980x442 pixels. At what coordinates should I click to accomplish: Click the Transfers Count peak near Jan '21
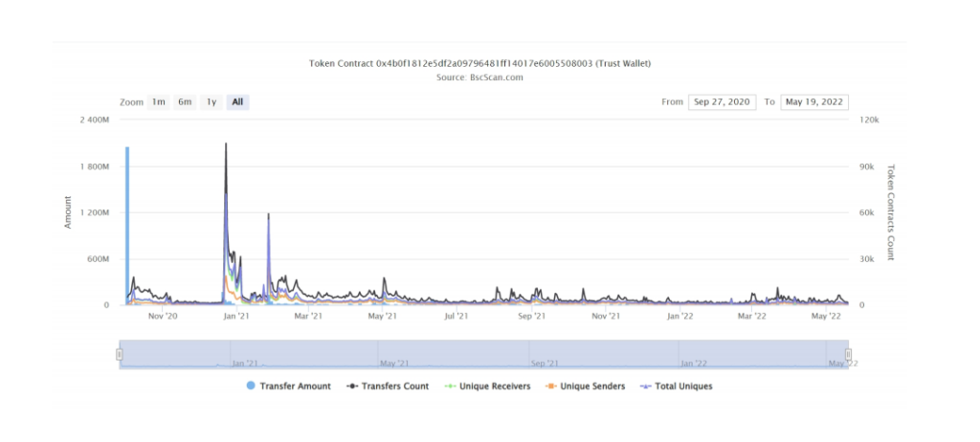[226, 144]
